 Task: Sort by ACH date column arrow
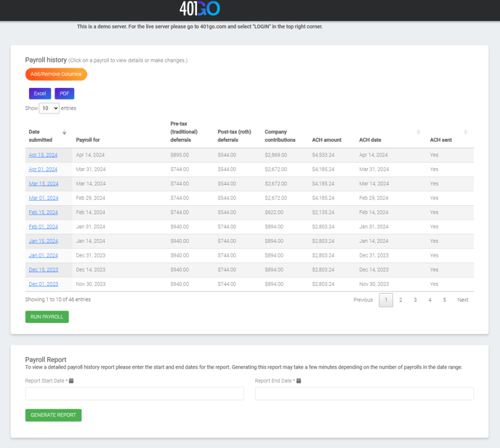pos(418,132)
